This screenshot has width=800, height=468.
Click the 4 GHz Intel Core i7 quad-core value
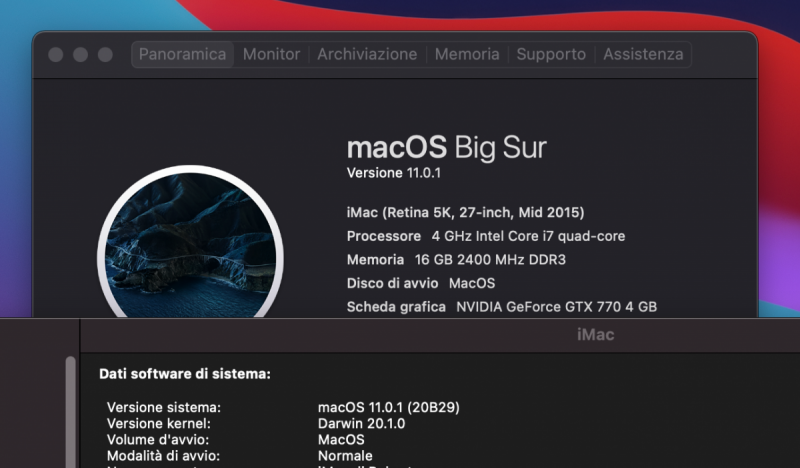click(528, 236)
